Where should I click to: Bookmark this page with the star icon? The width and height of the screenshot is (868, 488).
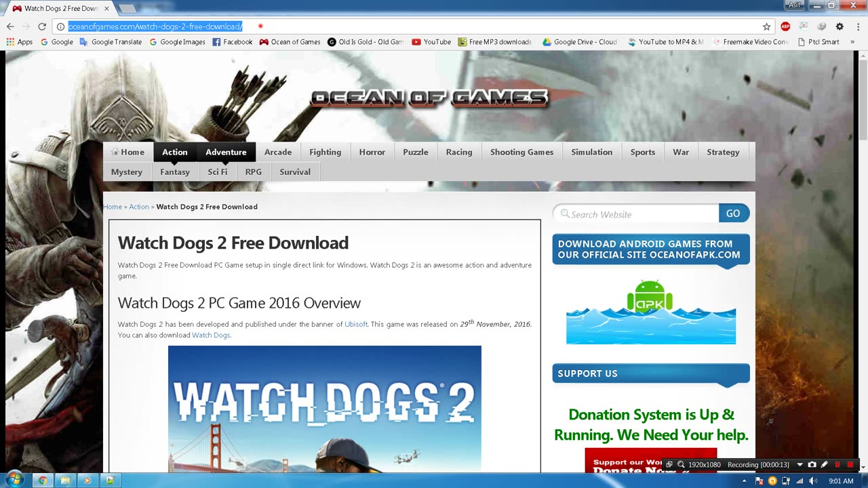click(766, 26)
